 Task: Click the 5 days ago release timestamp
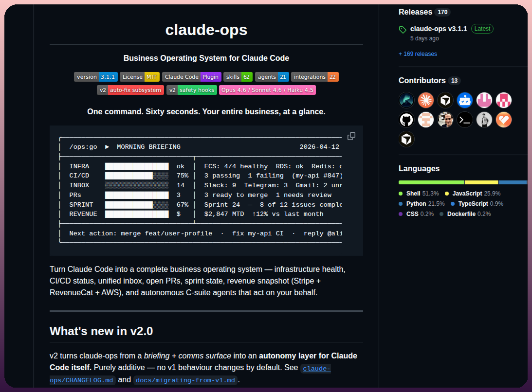[x=424, y=38]
